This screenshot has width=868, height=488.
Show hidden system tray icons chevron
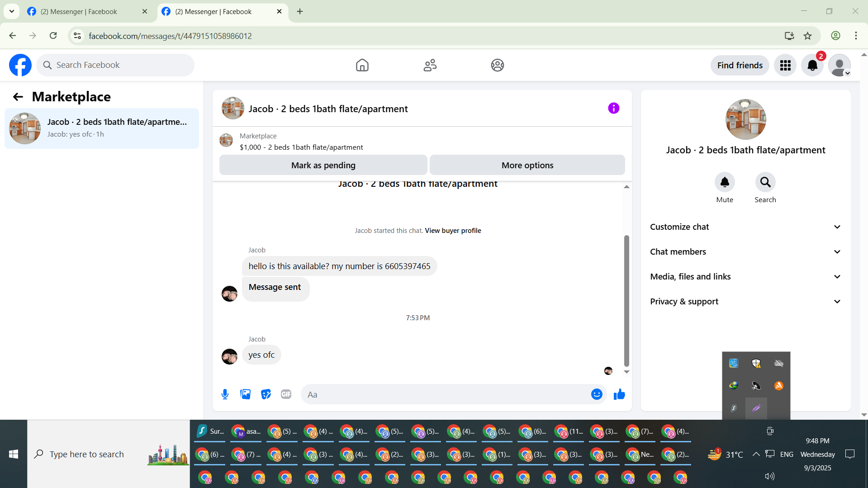pos(756,454)
